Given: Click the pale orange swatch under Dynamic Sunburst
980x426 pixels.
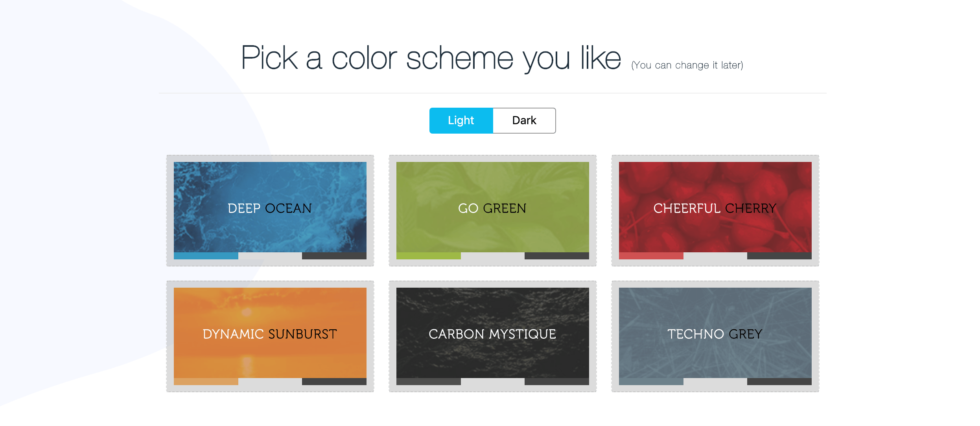Looking at the screenshot, I should [x=206, y=382].
